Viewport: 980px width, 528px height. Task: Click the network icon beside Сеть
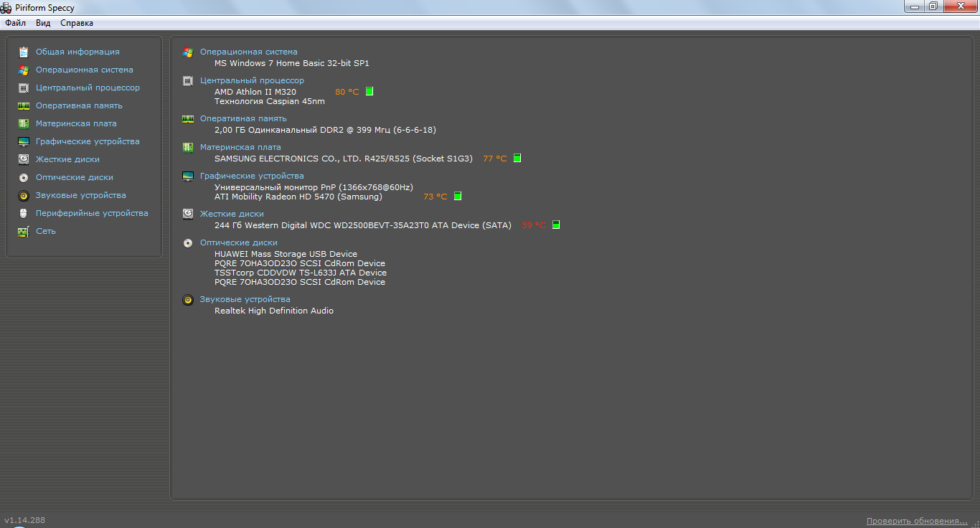24,231
